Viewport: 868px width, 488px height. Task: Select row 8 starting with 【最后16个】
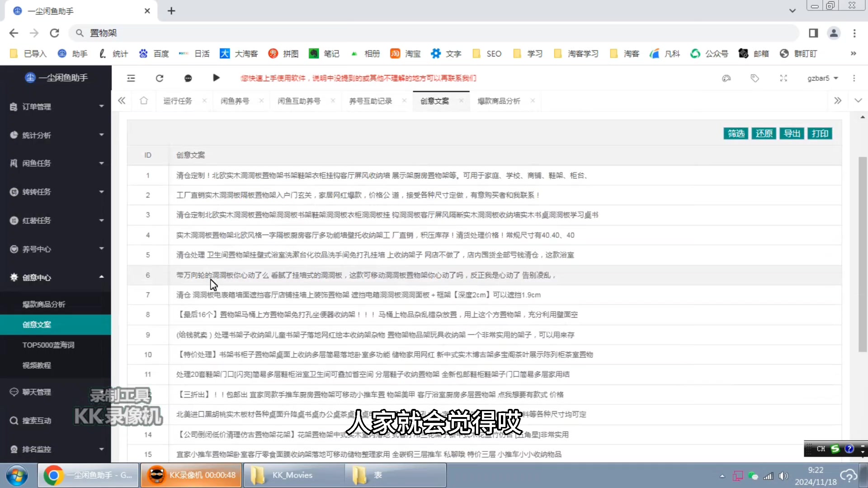tap(484, 314)
